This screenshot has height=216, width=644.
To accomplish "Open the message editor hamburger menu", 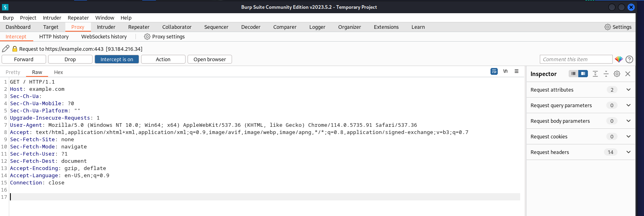I will (x=517, y=71).
